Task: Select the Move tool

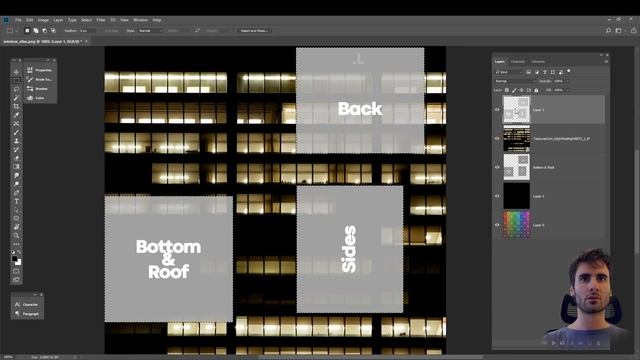Action: 16,72
